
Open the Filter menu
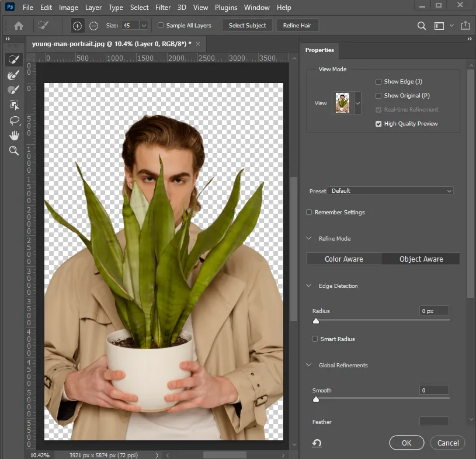pos(163,8)
